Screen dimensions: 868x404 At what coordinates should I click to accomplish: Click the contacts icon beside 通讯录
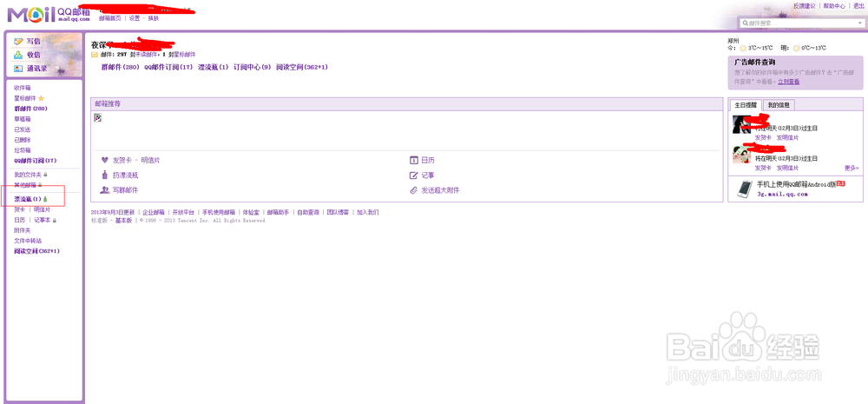click(x=18, y=69)
